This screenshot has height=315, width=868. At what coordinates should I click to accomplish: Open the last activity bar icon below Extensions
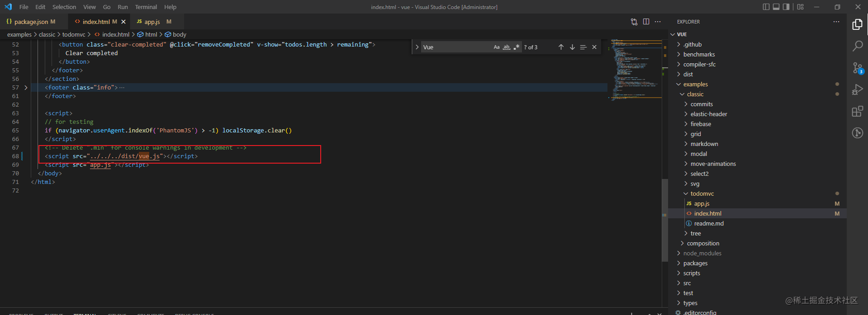point(857,133)
